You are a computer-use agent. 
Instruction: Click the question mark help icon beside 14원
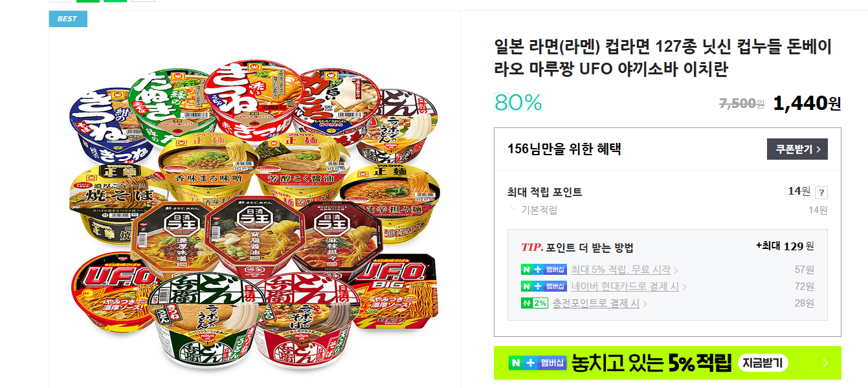pos(821,192)
